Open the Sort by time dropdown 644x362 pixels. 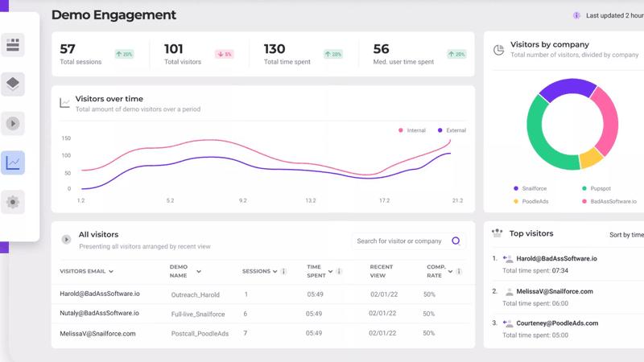coord(625,235)
